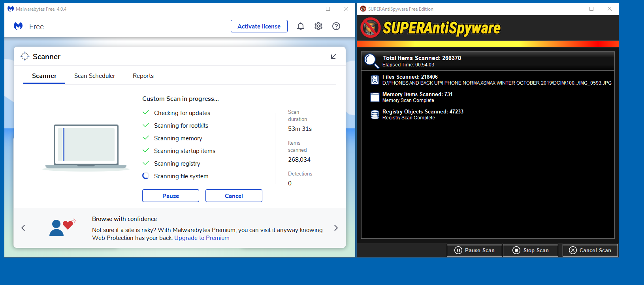Image resolution: width=644 pixels, height=285 pixels.
Task: Show the previous promo with the left chevron
Action: coord(23,228)
